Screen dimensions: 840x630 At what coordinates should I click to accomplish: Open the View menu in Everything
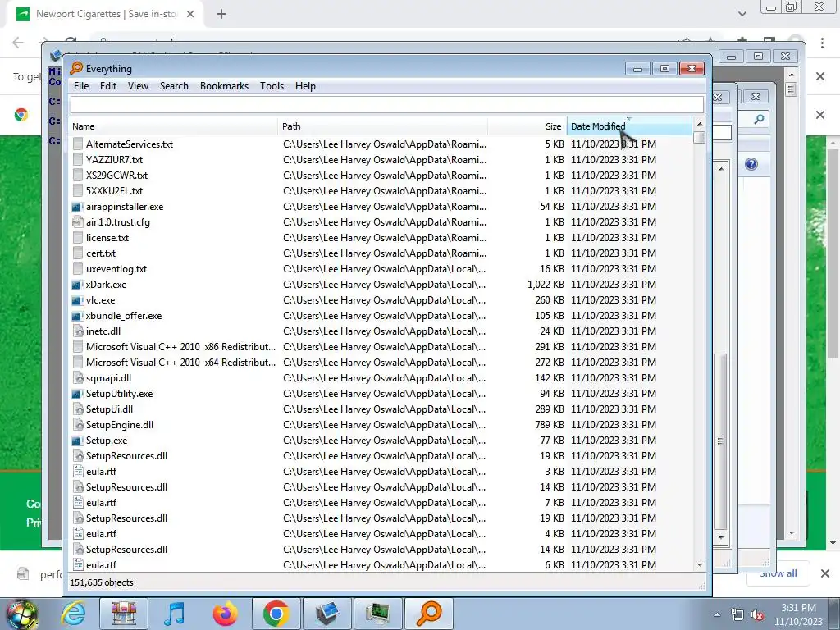point(138,85)
